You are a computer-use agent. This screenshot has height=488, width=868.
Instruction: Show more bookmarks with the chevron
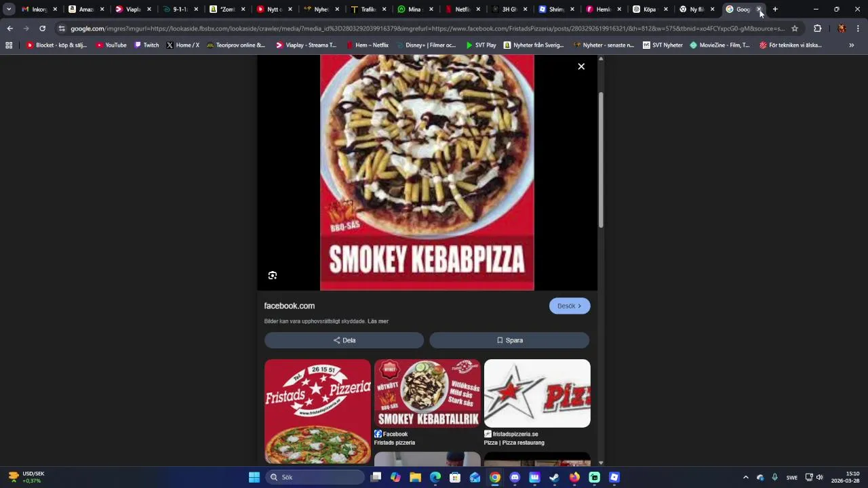tap(852, 45)
